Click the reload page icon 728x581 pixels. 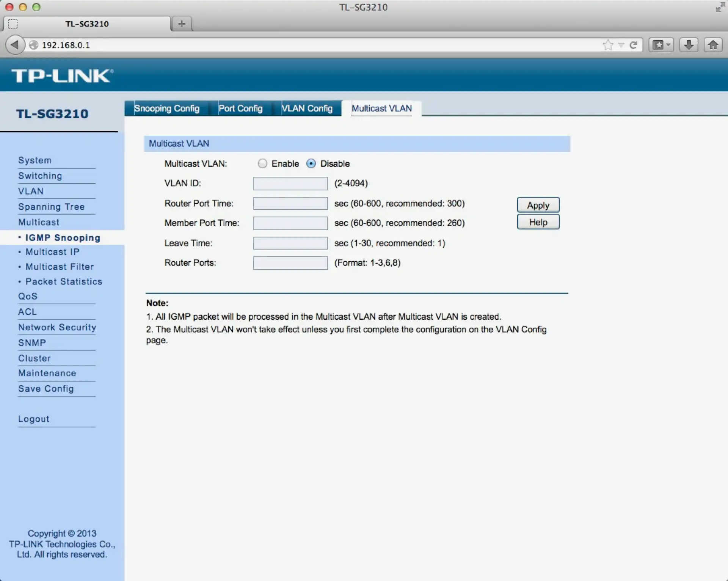633,45
